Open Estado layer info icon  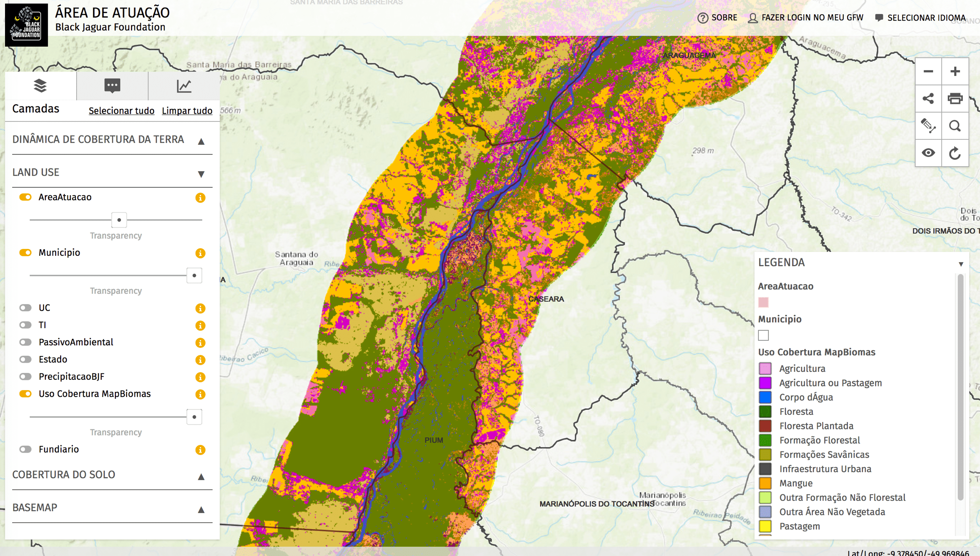(200, 360)
